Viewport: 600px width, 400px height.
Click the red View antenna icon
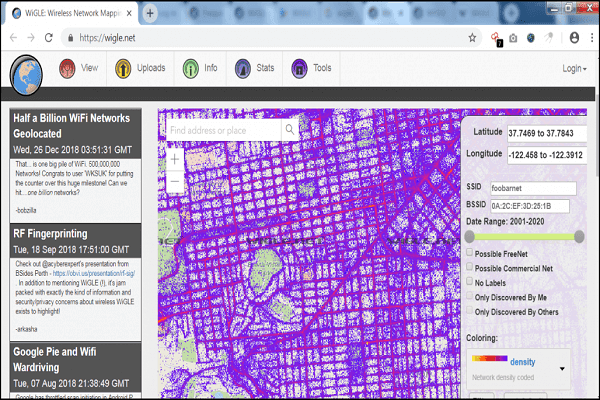68,69
